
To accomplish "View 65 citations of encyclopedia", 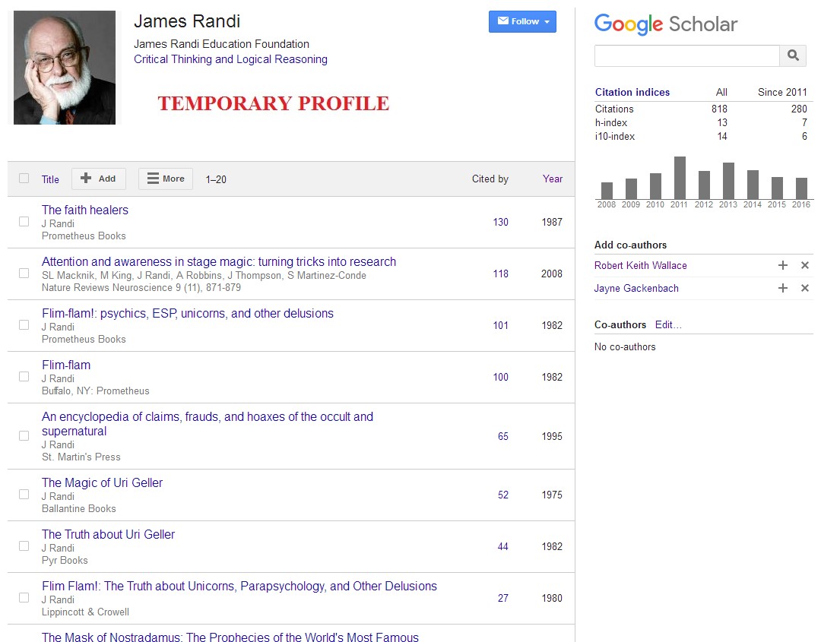I will [503, 436].
